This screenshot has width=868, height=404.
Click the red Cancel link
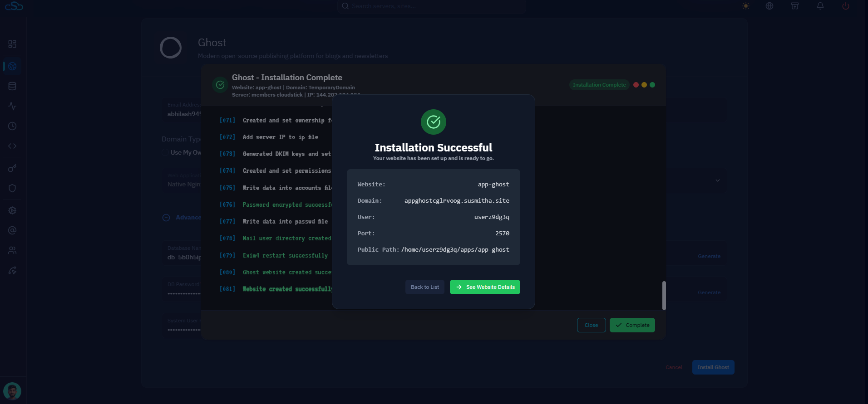[x=674, y=367]
